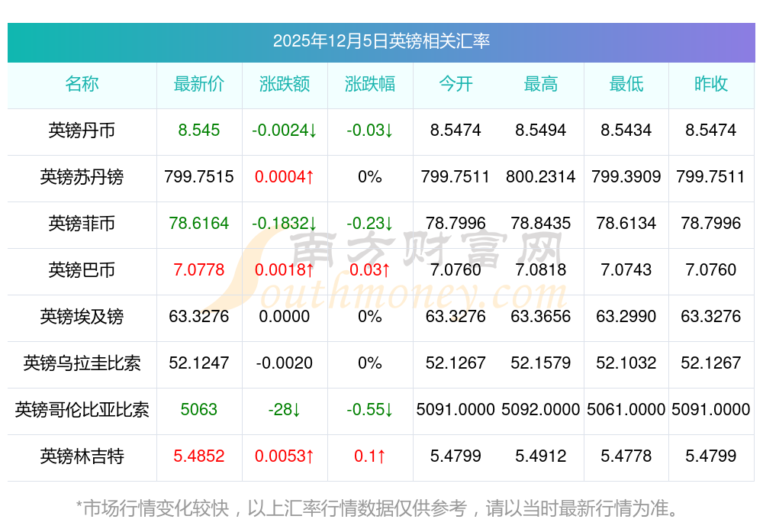
Task: Select the 涨跌额 column header
Action: tap(285, 84)
